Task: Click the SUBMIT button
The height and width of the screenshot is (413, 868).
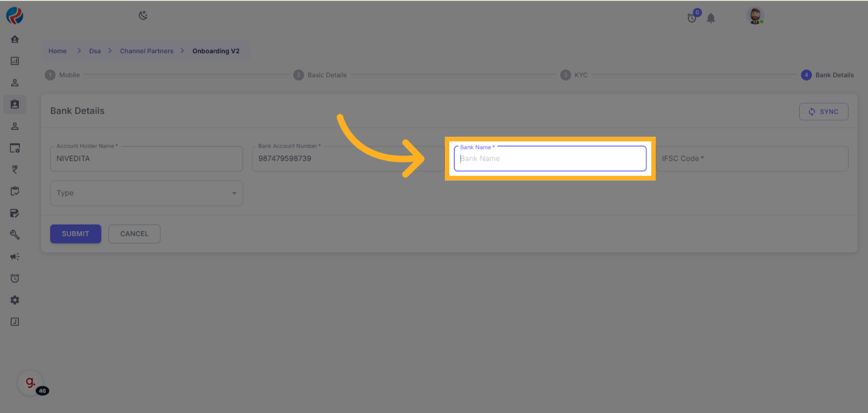Action: pyautogui.click(x=76, y=234)
